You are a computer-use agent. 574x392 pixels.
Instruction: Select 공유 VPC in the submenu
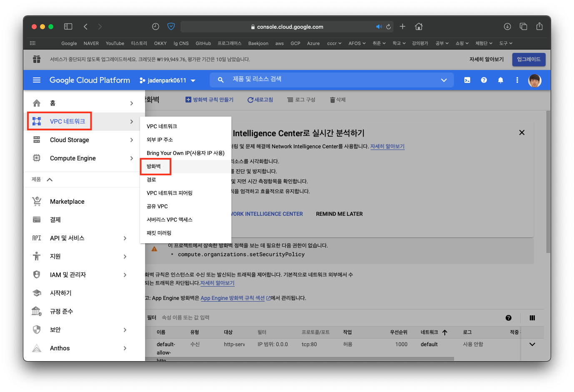click(157, 206)
